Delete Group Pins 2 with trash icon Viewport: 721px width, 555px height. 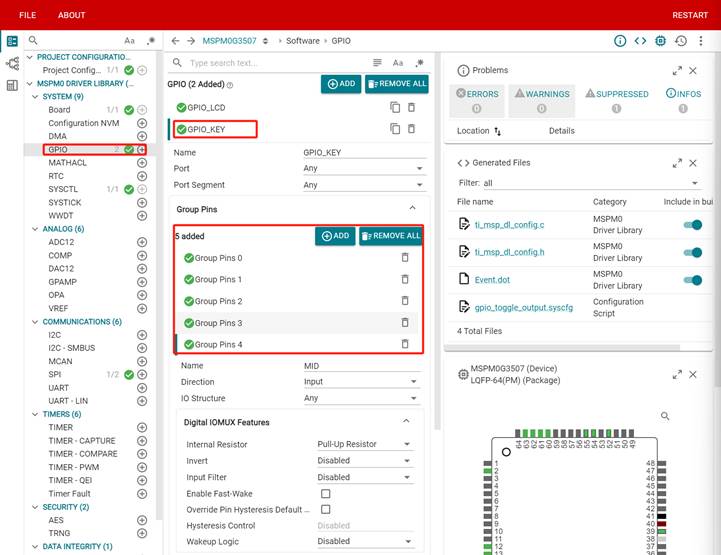[x=405, y=301]
